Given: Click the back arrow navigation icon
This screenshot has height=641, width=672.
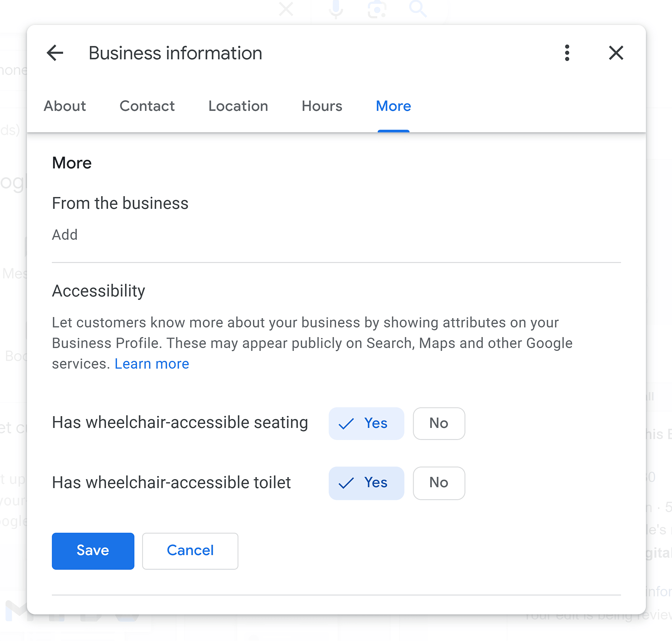Looking at the screenshot, I should (x=55, y=53).
